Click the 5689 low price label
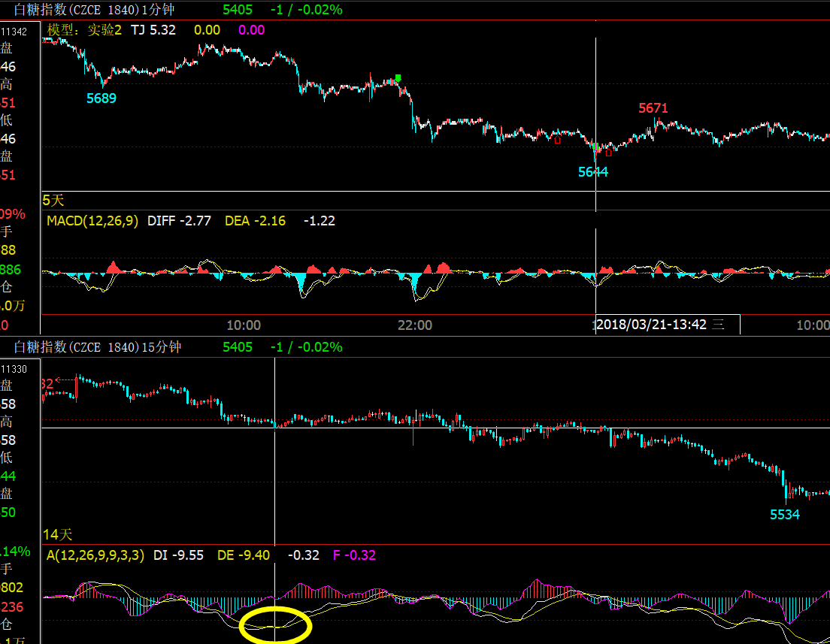The width and height of the screenshot is (830, 644). (x=101, y=98)
